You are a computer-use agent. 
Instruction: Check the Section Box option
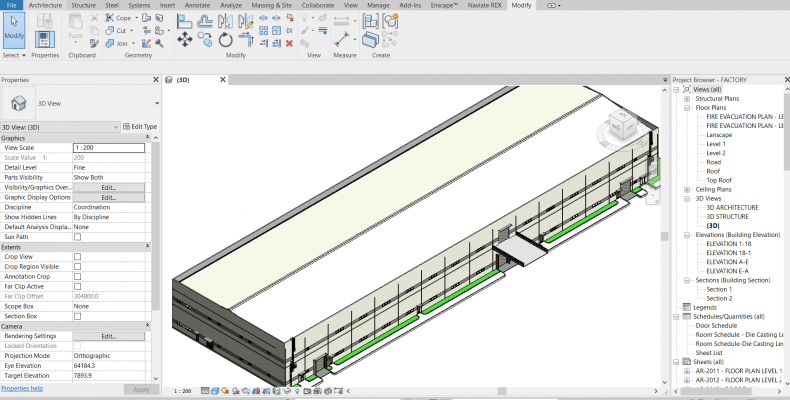(x=78, y=315)
